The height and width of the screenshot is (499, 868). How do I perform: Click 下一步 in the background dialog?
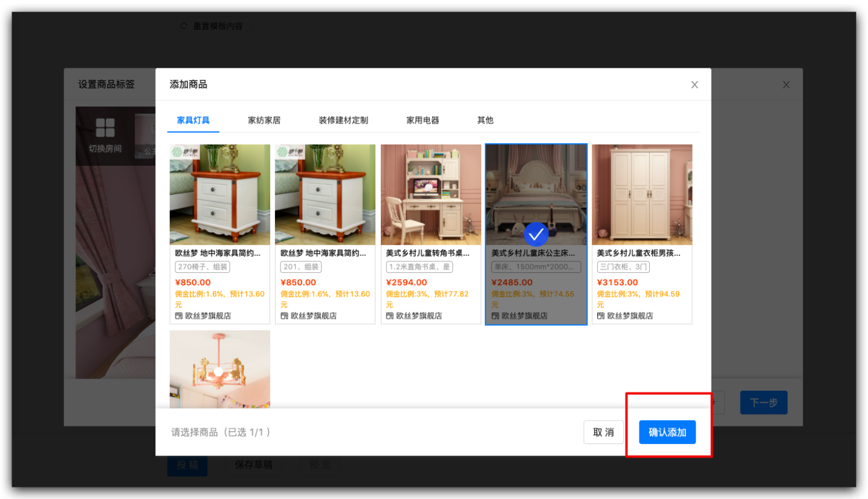click(x=763, y=402)
